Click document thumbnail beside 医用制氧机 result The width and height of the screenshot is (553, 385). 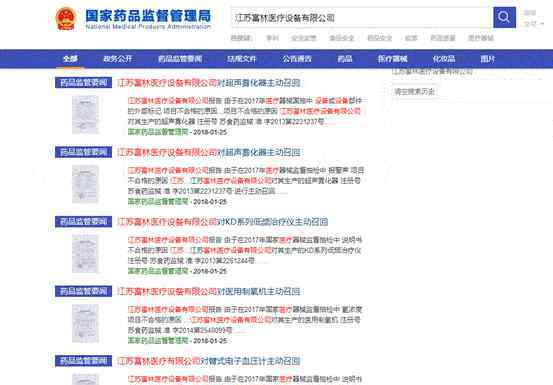point(85,323)
